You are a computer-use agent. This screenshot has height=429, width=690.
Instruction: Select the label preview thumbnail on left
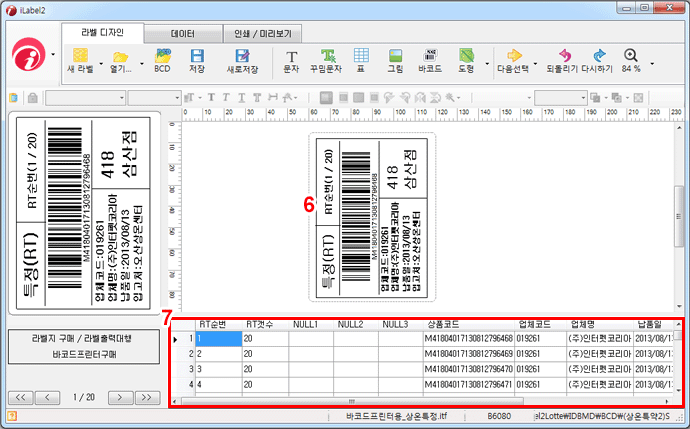[83, 213]
